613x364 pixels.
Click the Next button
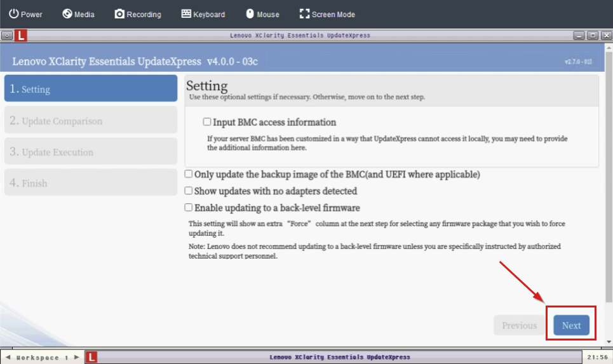(x=571, y=325)
